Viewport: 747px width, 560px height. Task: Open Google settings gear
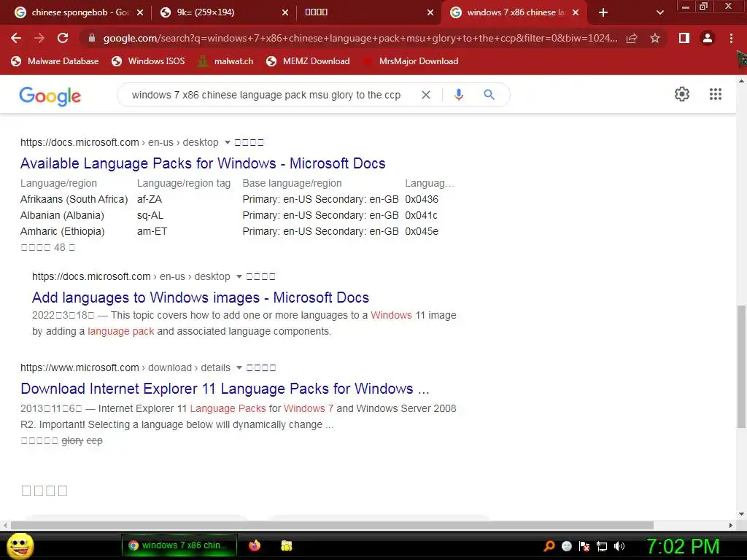tap(682, 94)
